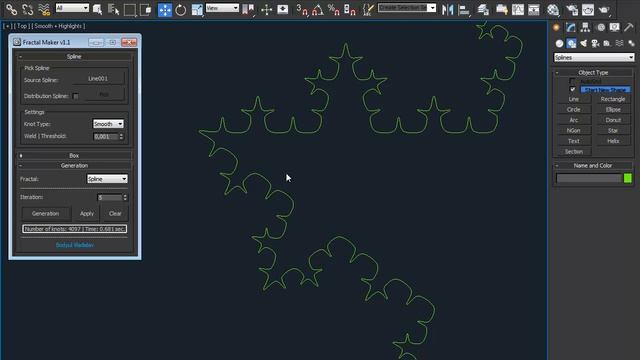Collapse the Object Type rollout
The width and height of the screenshot is (640, 360).
593,73
